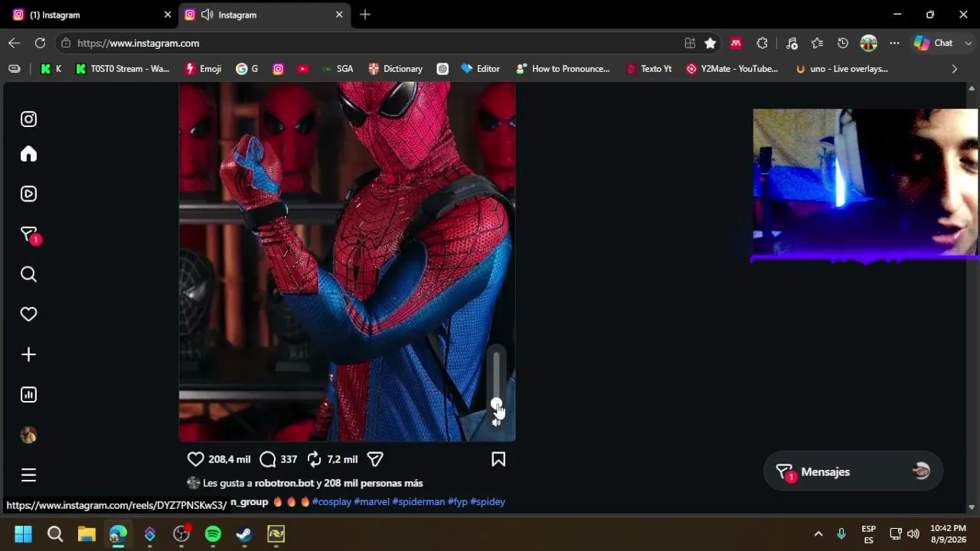Open the Emoji bookmark

203,69
